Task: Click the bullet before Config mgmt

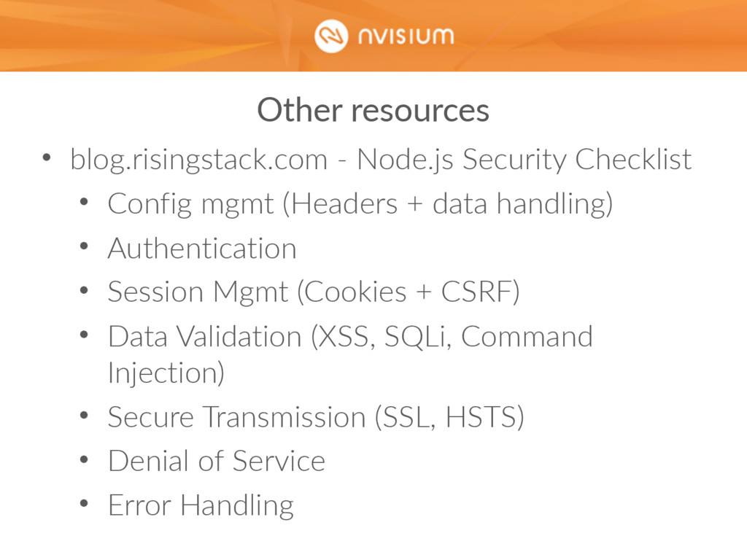Action: pos(84,202)
